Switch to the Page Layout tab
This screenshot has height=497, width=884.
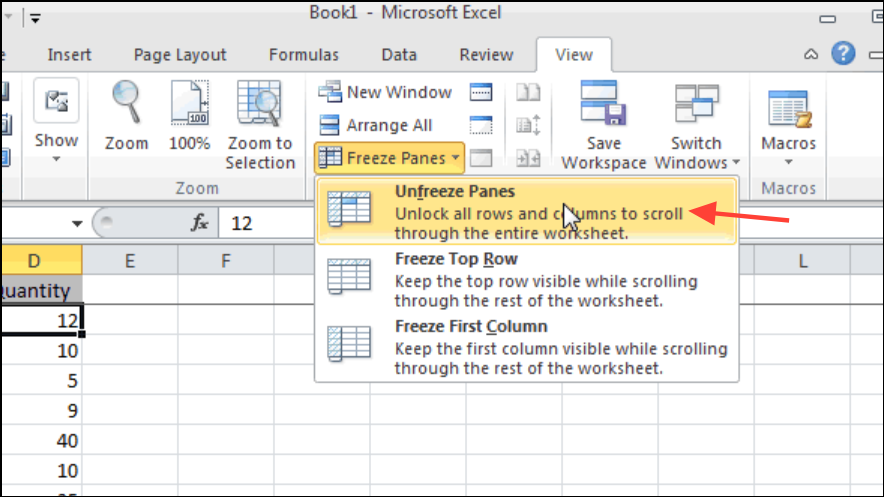tap(181, 55)
